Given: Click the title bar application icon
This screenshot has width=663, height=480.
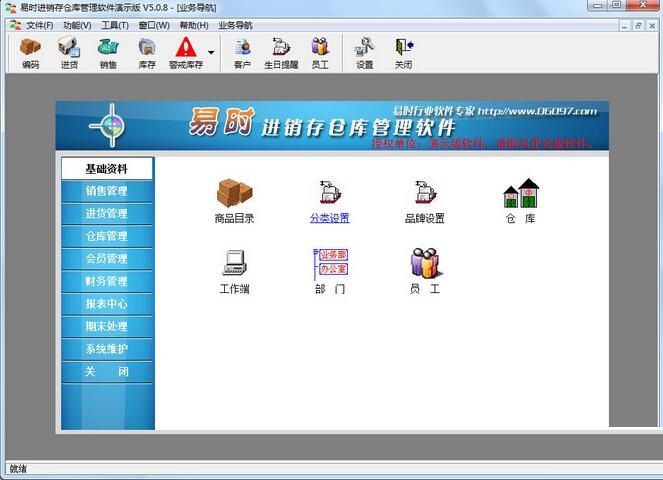Looking at the screenshot, I should point(11,8).
